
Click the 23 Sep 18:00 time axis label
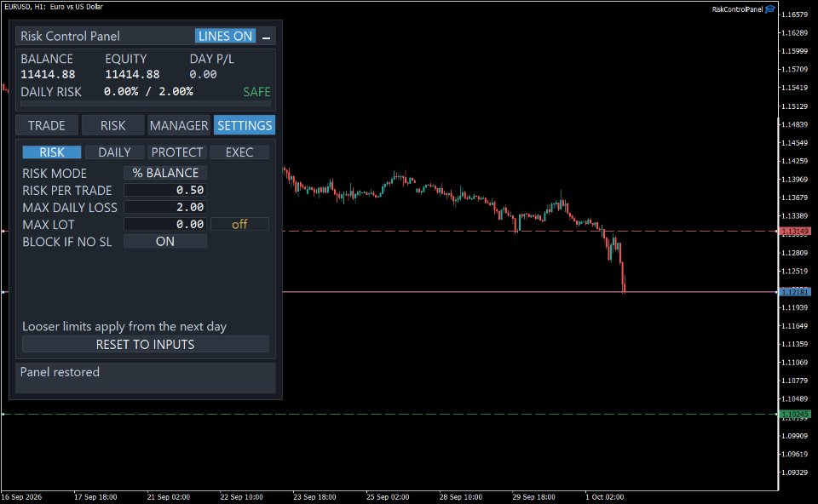[314, 496]
